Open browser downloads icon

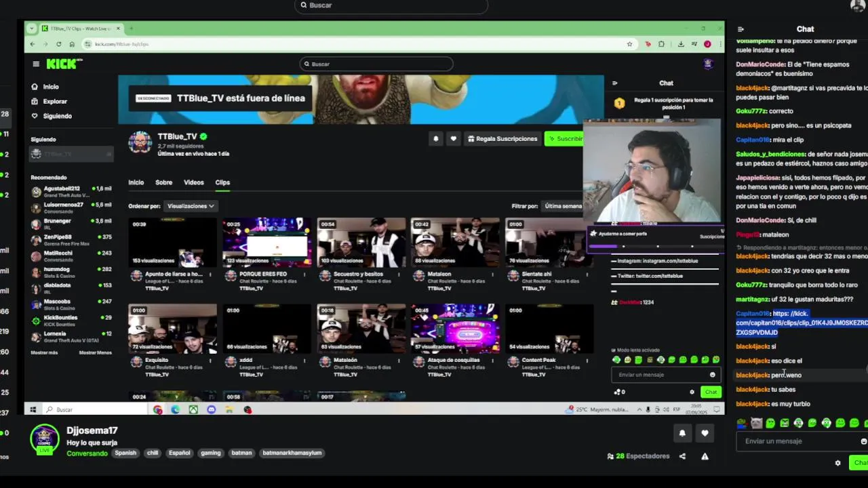pyautogui.click(x=681, y=44)
